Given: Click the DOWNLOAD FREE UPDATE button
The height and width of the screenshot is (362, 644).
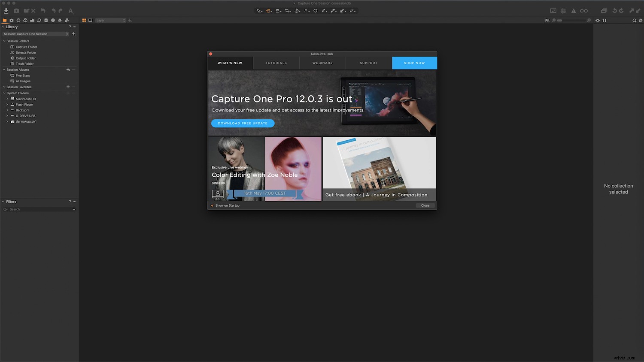Looking at the screenshot, I should (x=243, y=123).
